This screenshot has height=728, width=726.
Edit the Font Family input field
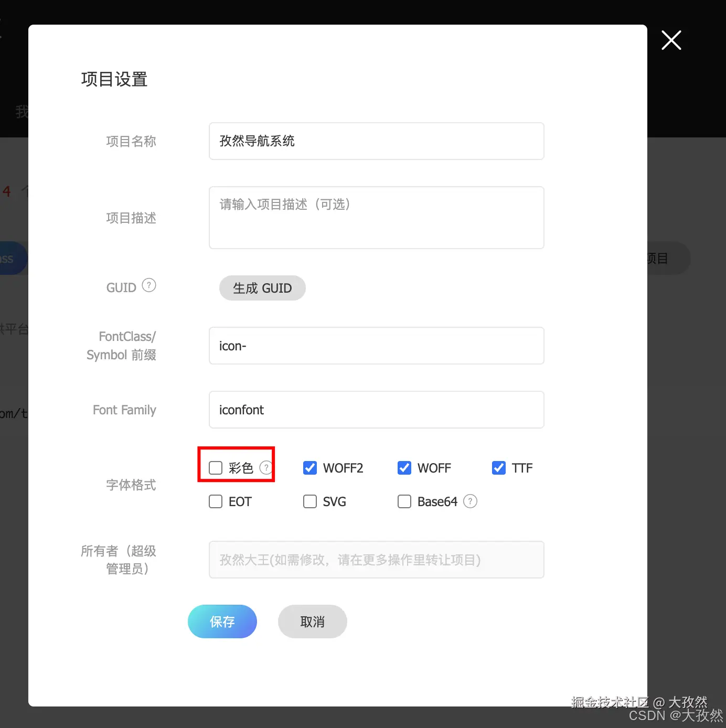(377, 410)
